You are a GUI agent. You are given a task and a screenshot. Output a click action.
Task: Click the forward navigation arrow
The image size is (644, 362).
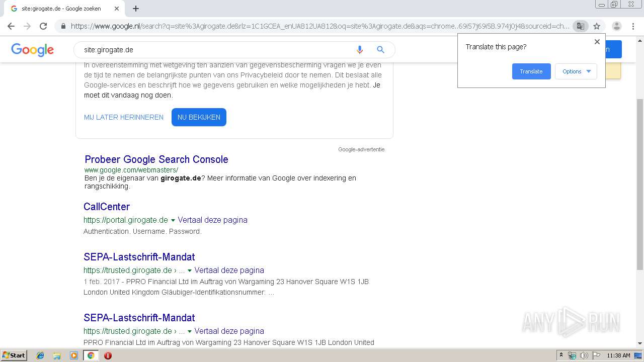click(x=27, y=26)
